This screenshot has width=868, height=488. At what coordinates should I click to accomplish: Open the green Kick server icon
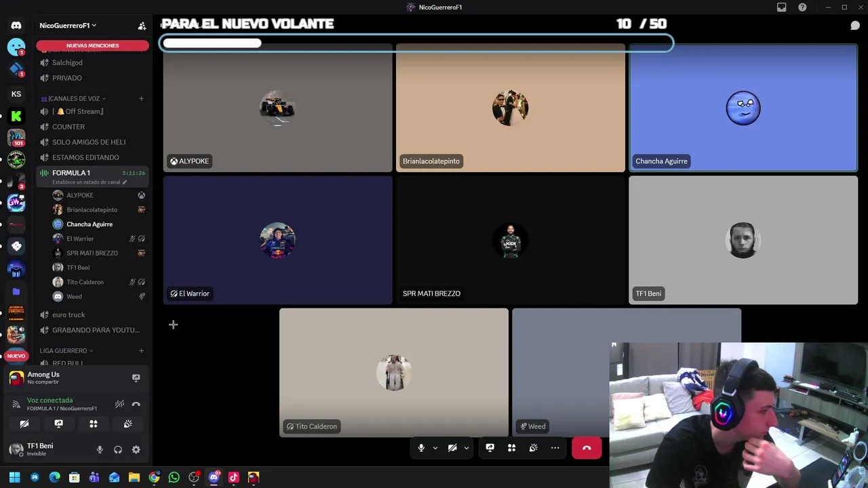[x=16, y=116]
